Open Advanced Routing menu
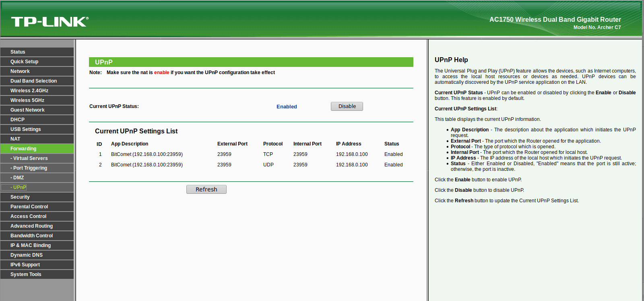Viewport: 644px width, 301px height. (37, 226)
